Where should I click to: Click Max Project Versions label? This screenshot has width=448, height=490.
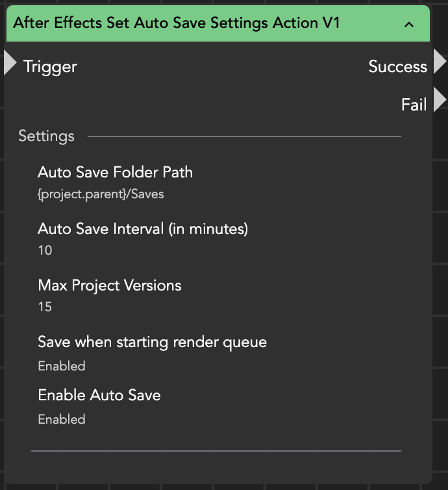[x=110, y=285]
